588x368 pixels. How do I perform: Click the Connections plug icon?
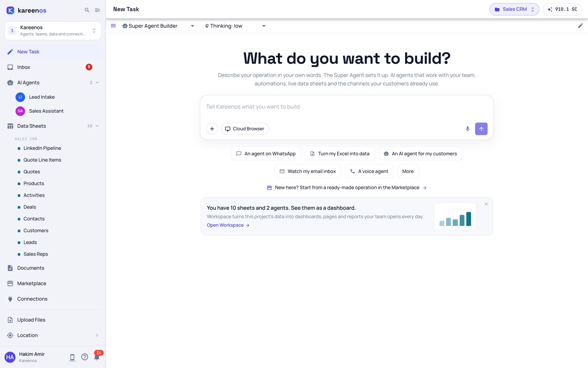pos(10,299)
